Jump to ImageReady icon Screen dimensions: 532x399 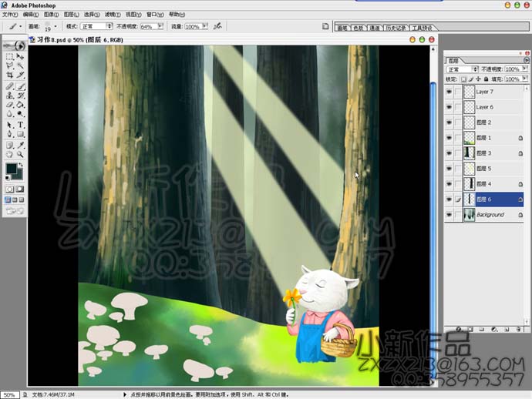15,211
